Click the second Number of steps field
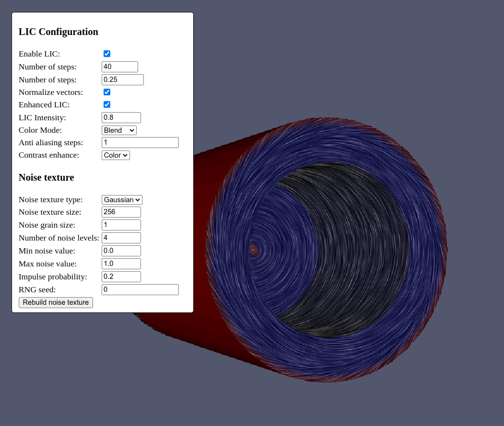This screenshot has height=426, width=504. [122, 80]
